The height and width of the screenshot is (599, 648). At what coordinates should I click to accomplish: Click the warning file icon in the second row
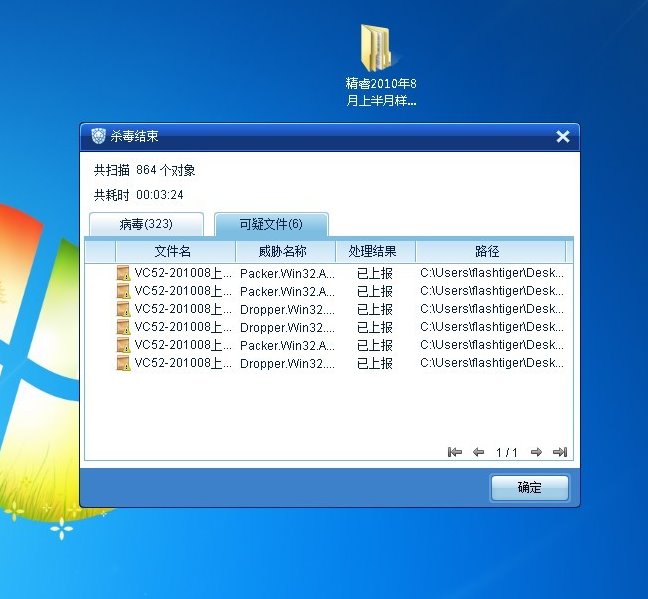(x=123, y=291)
